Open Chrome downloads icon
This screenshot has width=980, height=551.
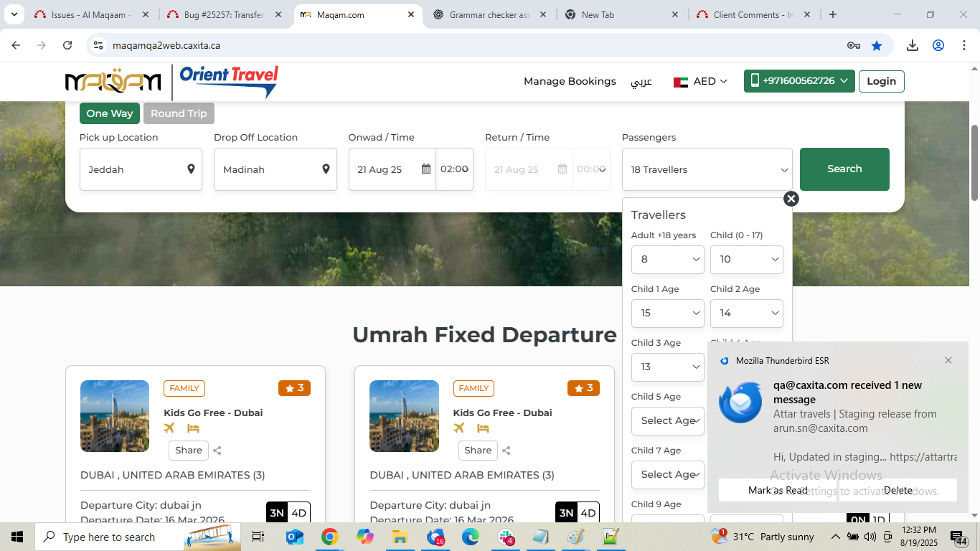[x=912, y=45]
